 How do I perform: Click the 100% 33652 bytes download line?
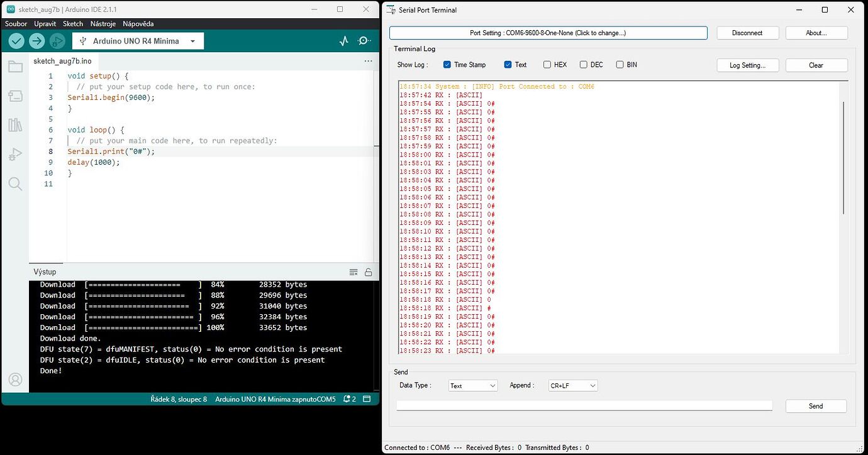pos(174,327)
